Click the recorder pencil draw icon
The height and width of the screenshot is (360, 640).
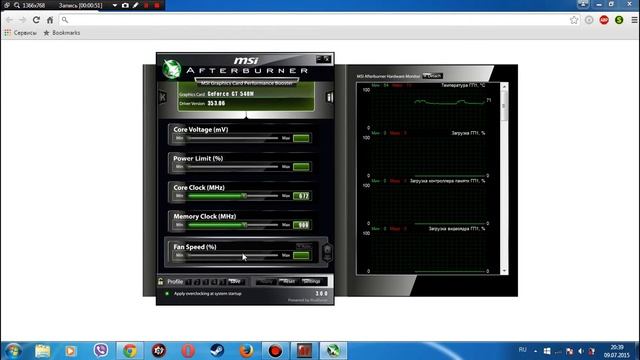pyautogui.click(x=136, y=5)
